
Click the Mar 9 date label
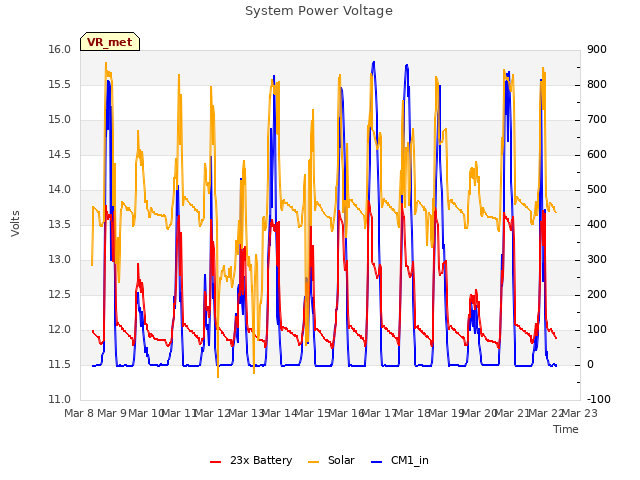coord(112,413)
